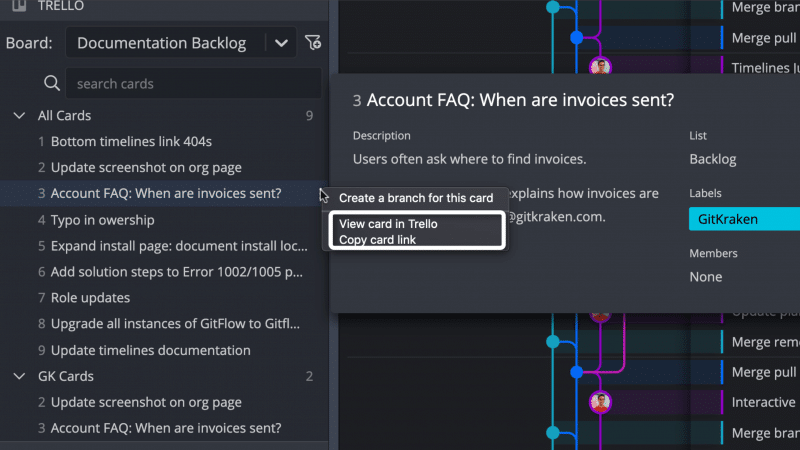Image resolution: width=800 pixels, height=450 pixels.
Task: Click the avatar node on Interactive commit
Action: pos(600,402)
